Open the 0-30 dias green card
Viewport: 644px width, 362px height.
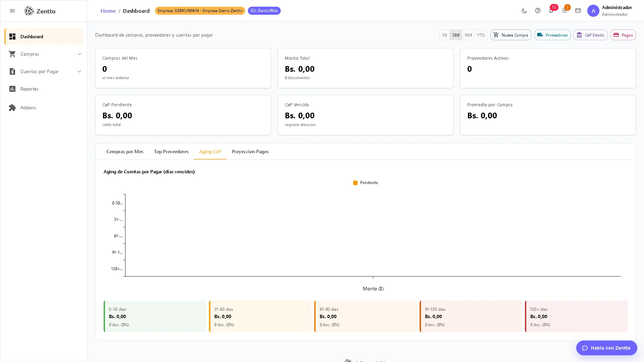pyautogui.click(x=155, y=316)
